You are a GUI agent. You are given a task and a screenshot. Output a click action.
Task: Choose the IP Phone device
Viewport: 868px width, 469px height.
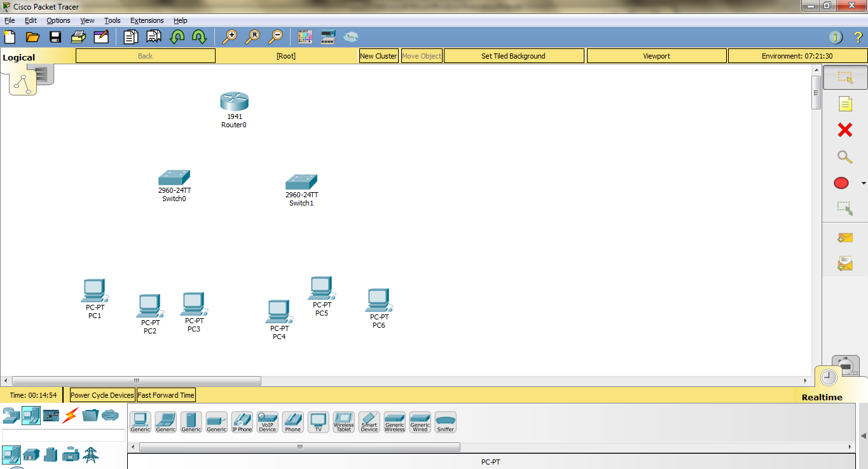tap(242, 420)
